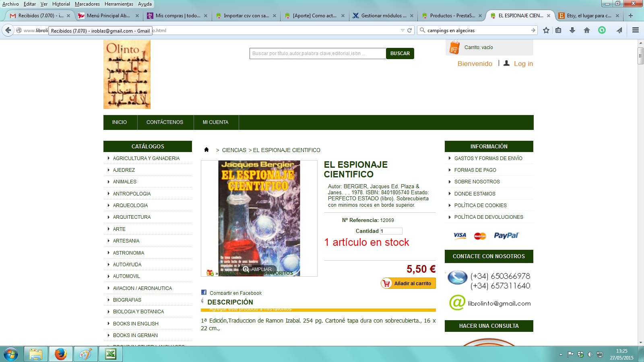Click the CIENCIAS breadcrumb link
The height and width of the screenshot is (362, 644).
click(x=234, y=150)
